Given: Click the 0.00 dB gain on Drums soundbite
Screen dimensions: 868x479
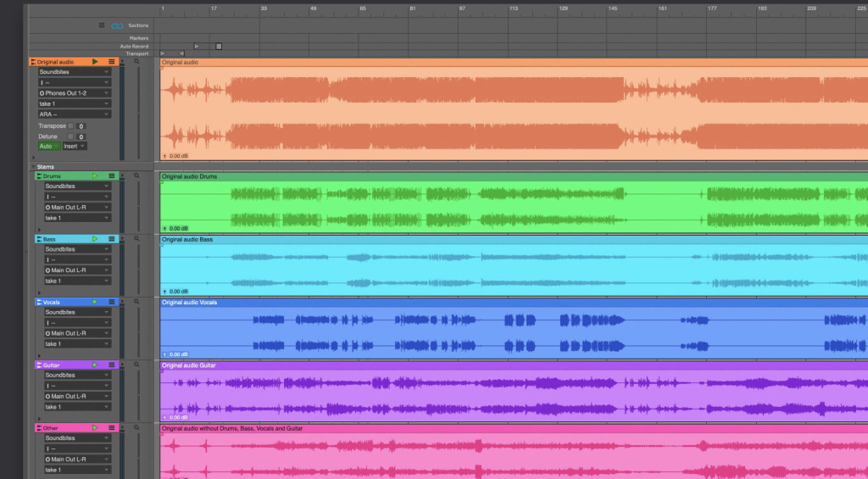Looking at the screenshot, I should pyautogui.click(x=178, y=228).
